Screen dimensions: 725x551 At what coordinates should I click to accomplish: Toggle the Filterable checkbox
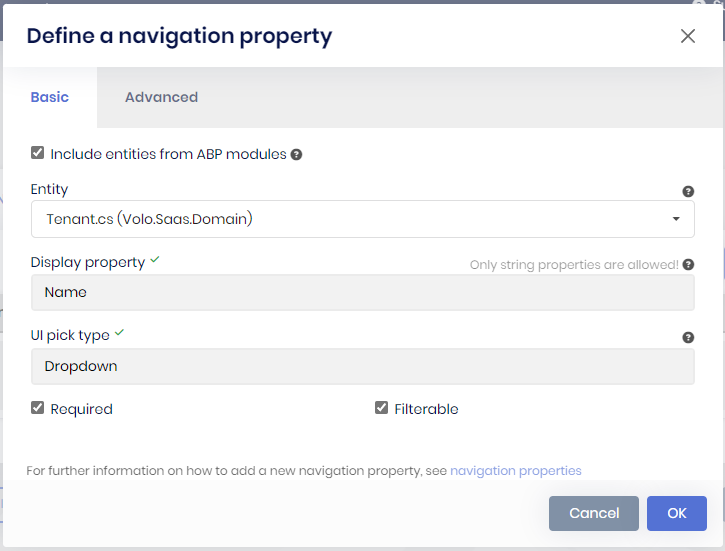[381, 408]
